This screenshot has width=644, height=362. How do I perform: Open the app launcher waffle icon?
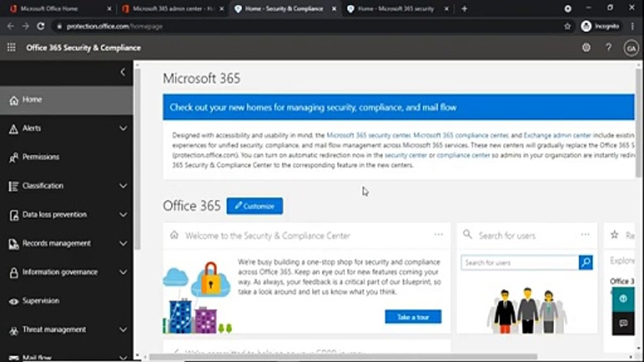tap(11, 48)
